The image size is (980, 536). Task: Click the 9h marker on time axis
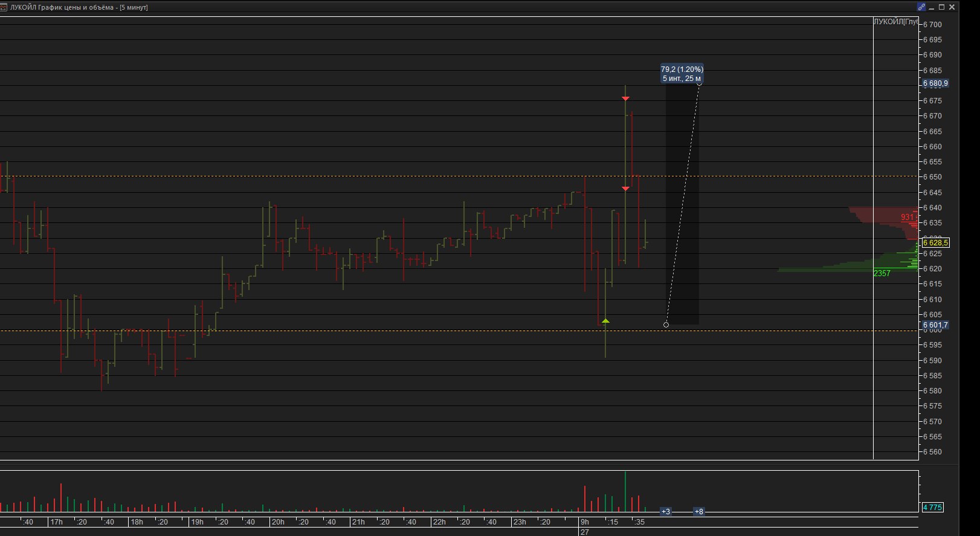point(584,522)
